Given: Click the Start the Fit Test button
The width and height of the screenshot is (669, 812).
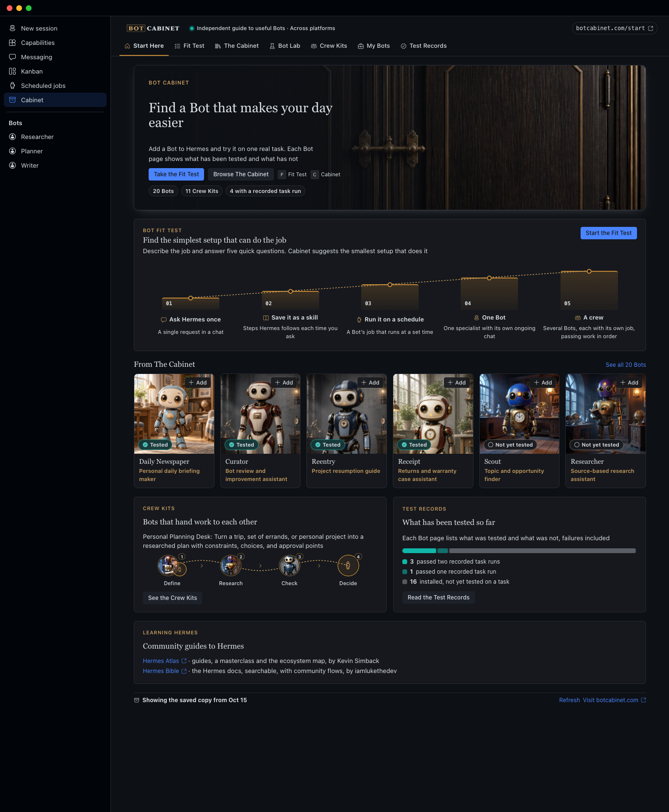Looking at the screenshot, I should coord(608,233).
